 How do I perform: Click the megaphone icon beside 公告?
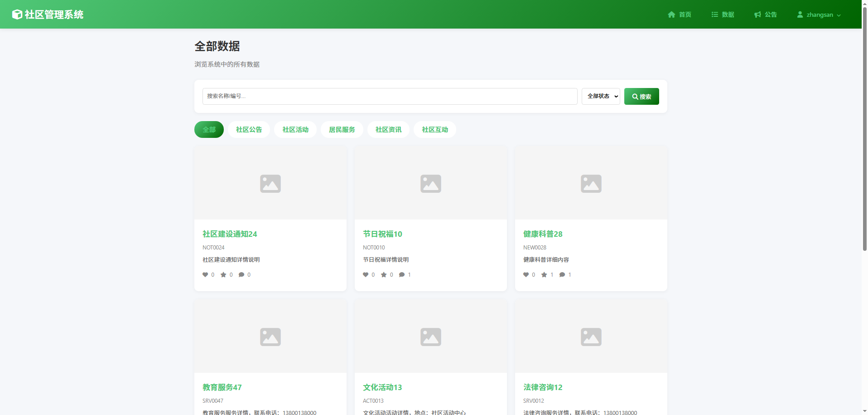coord(757,15)
